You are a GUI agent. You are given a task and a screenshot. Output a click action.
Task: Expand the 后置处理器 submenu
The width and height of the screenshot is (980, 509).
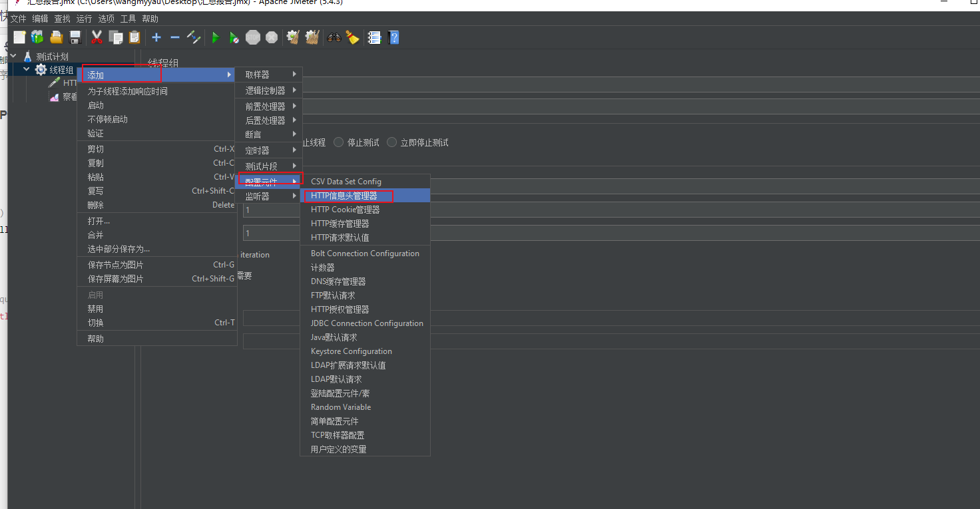point(268,120)
